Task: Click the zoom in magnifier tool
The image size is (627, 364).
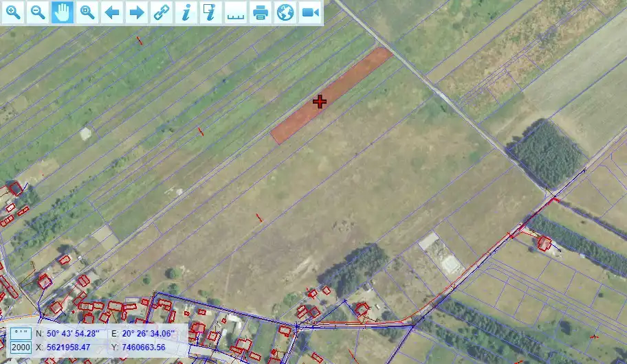Action: 13,12
